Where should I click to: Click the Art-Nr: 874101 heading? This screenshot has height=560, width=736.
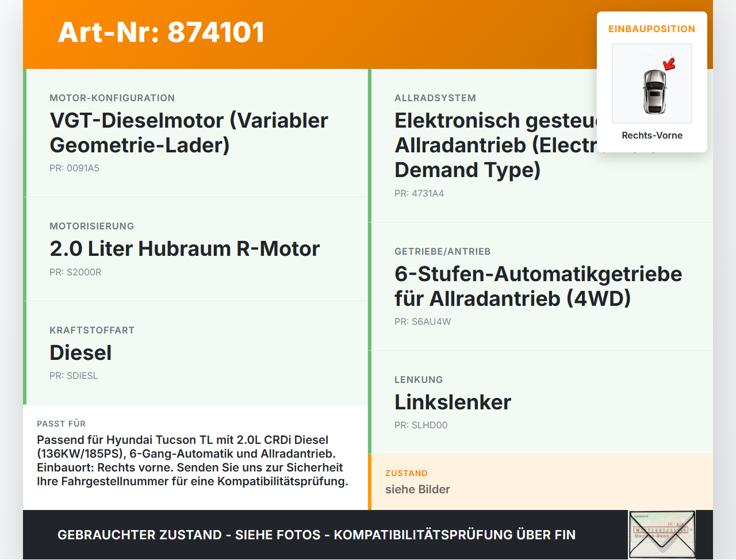[161, 32]
